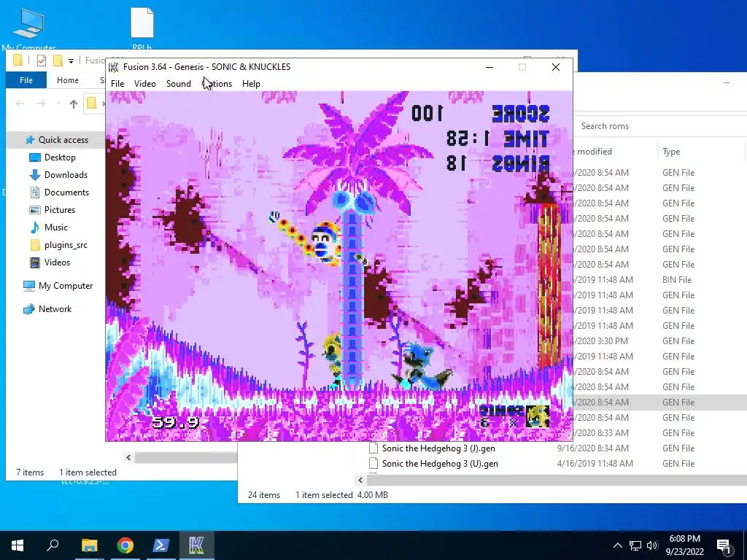This screenshot has height=560, width=747.
Task: Click the network tray icon
Action: click(x=635, y=545)
